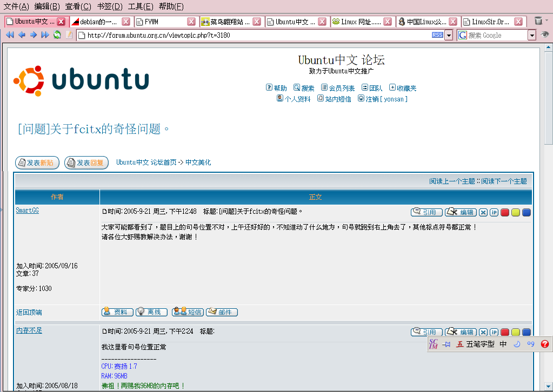This screenshot has height=392, width=553.
Task: Open 内存不足 author profile link
Action: [x=29, y=330]
